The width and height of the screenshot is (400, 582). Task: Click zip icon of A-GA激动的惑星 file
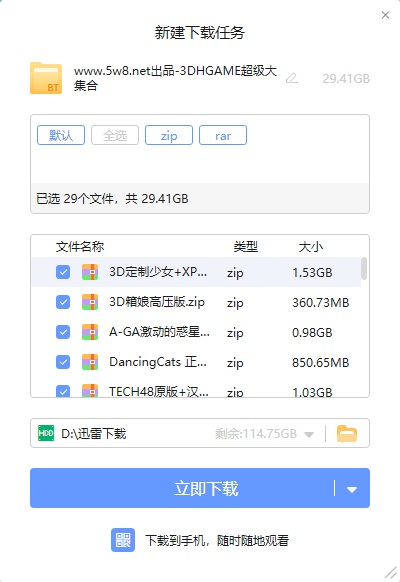90,332
